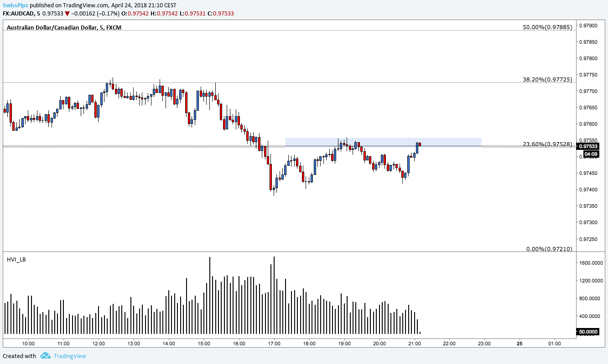
Task: Click the current price tag 0.97533
Action: (x=588, y=147)
